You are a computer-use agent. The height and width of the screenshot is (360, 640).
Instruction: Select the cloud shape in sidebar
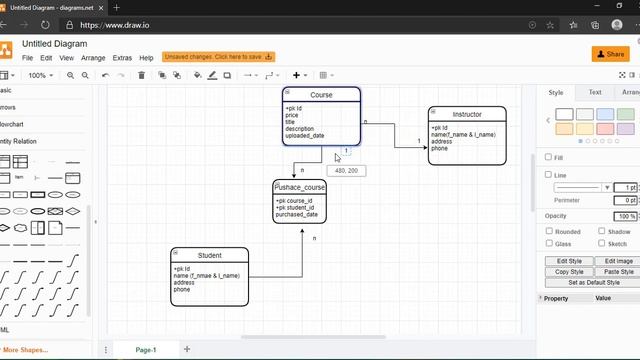(x=20, y=228)
